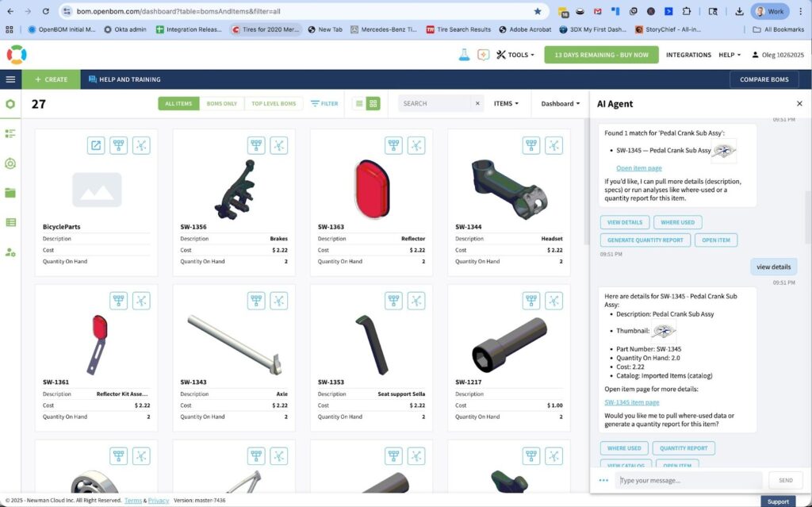Switch to list view layout
This screenshot has height=507, width=812.
[358, 103]
